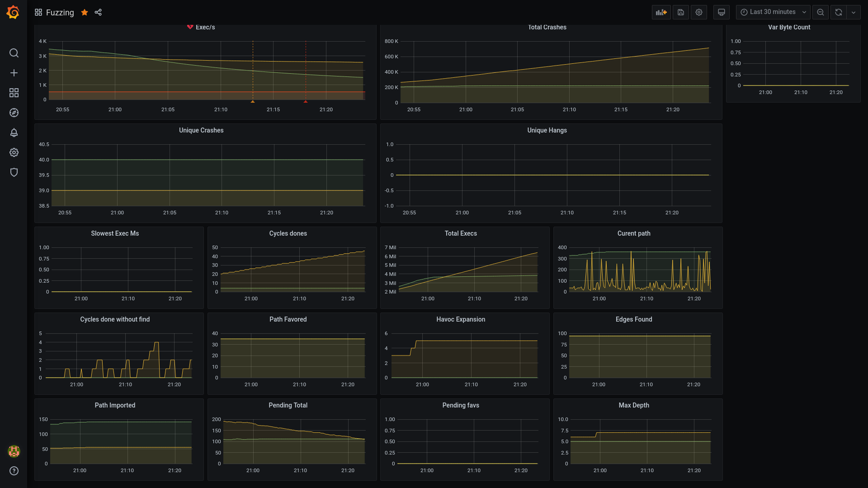The image size is (868, 488).
Task: Save the dashboard using the disk icon
Action: coord(680,12)
